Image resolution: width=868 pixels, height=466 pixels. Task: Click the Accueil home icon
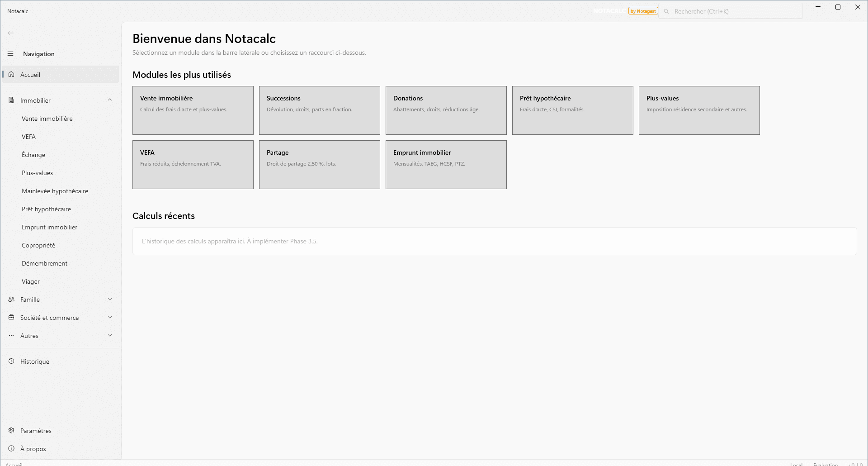[11, 74]
